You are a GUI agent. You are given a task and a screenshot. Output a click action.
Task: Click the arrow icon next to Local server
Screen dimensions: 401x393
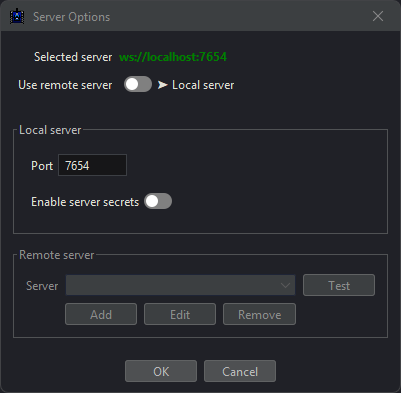[163, 85]
